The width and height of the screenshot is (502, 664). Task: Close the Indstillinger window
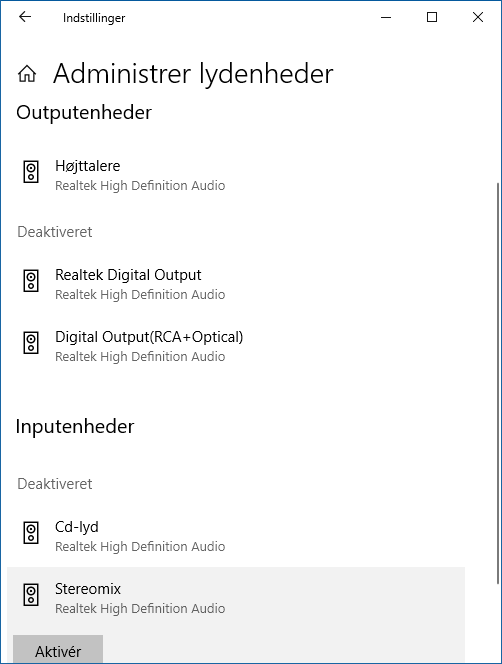pos(478,17)
